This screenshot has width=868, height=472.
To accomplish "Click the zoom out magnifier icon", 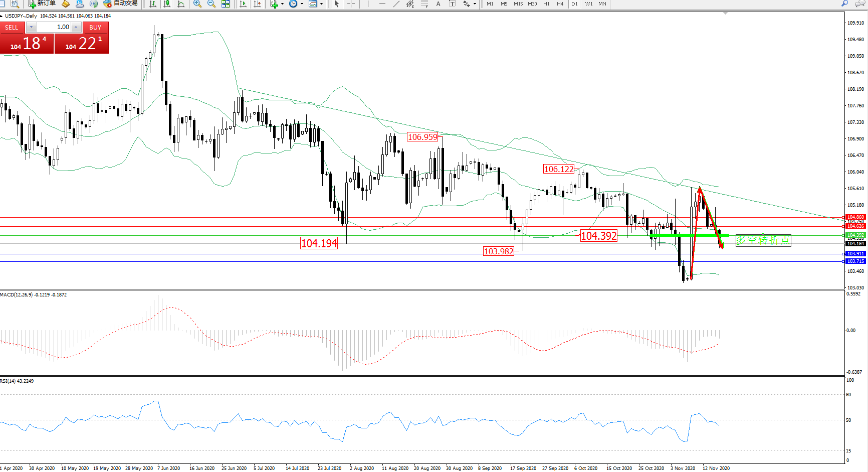I will (211, 4).
